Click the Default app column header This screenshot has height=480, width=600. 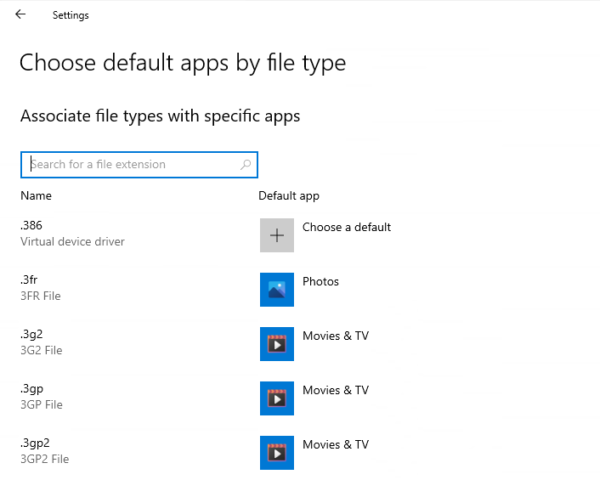288,196
